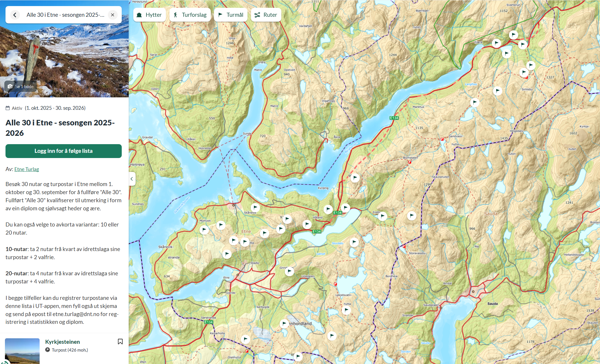The width and height of the screenshot is (600, 364).
Task: Click the flag marker nearest Skånevik
Action: pos(255,207)
